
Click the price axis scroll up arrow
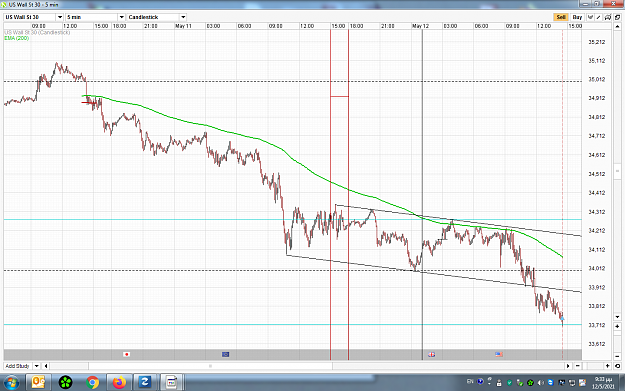pyautogui.click(x=617, y=26)
